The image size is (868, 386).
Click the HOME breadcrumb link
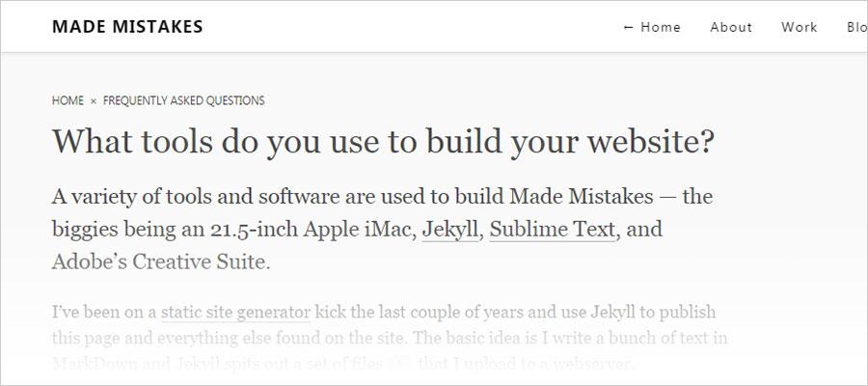point(68,100)
